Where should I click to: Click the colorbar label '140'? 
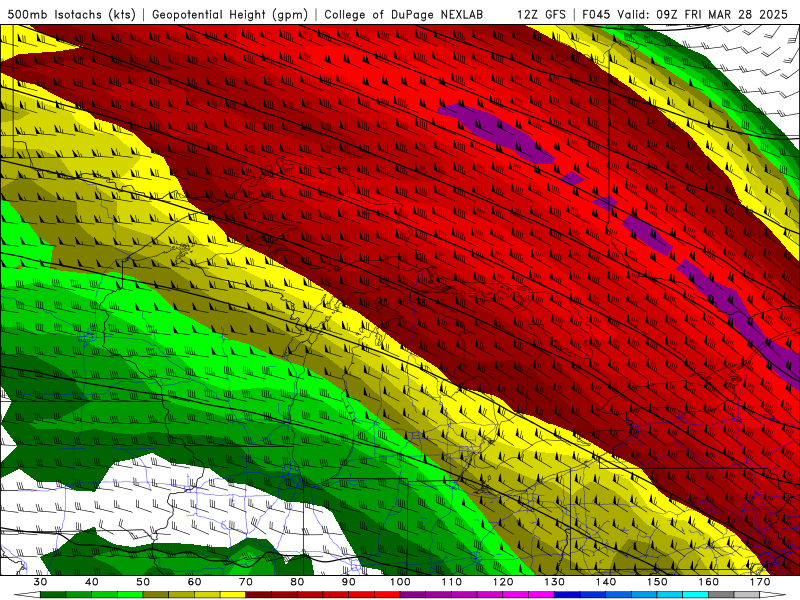(x=606, y=582)
